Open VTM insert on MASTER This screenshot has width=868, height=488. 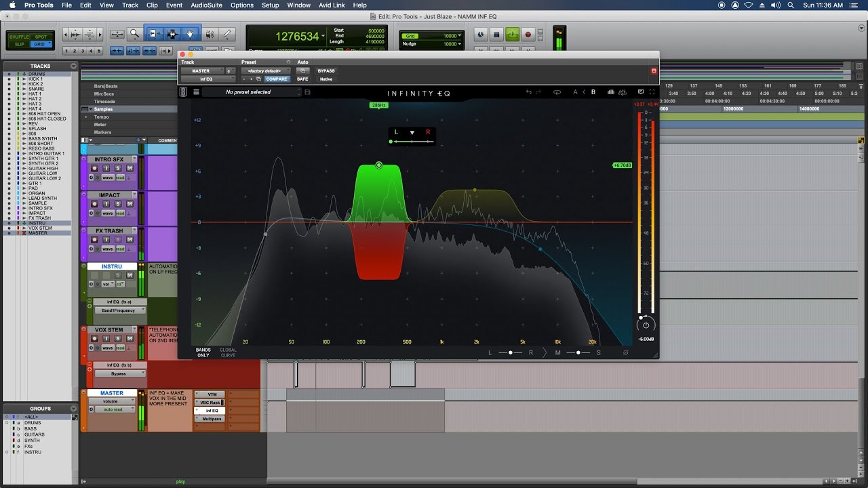(x=212, y=394)
